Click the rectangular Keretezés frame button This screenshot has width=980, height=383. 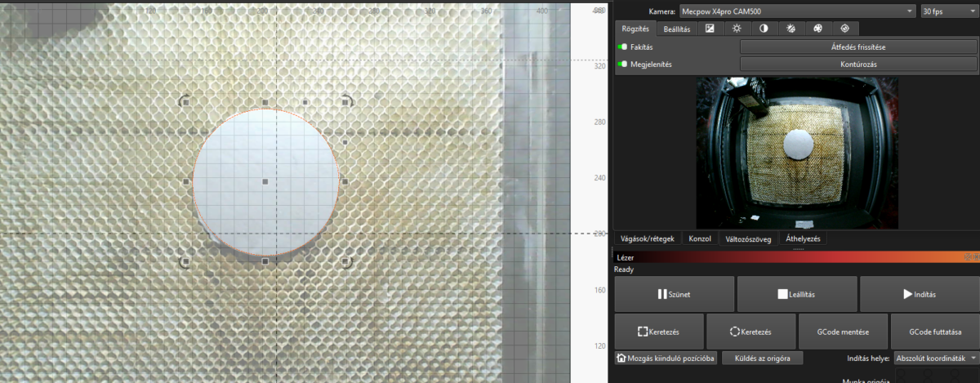click(658, 332)
